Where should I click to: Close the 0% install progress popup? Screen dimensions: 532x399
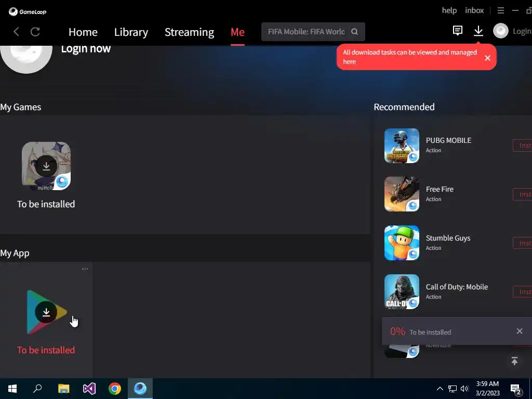[x=520, y=331]
